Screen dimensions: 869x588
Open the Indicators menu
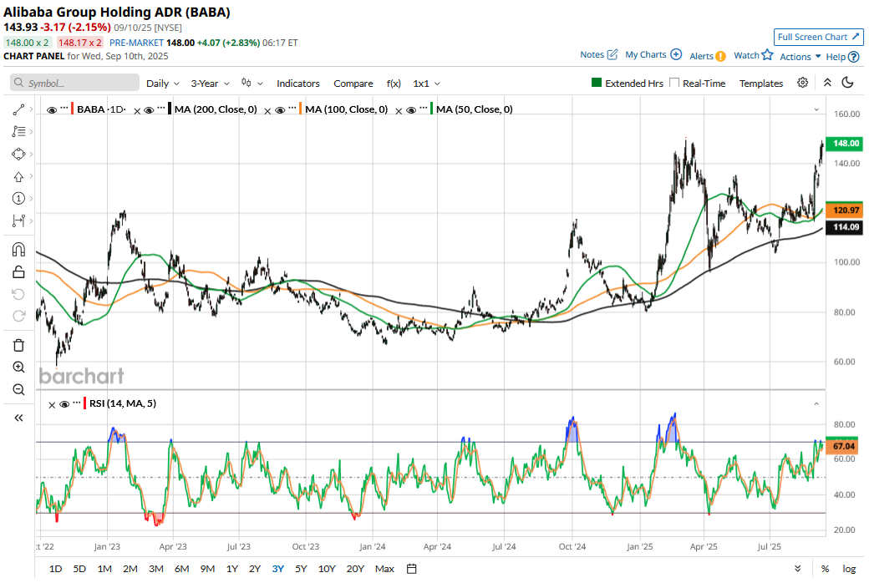[x=298, y=84]
